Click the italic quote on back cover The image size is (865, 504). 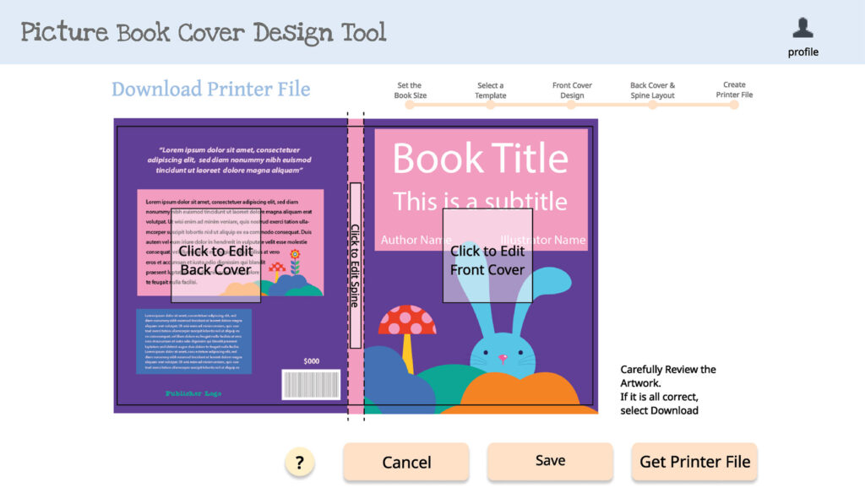pos(229,160)
